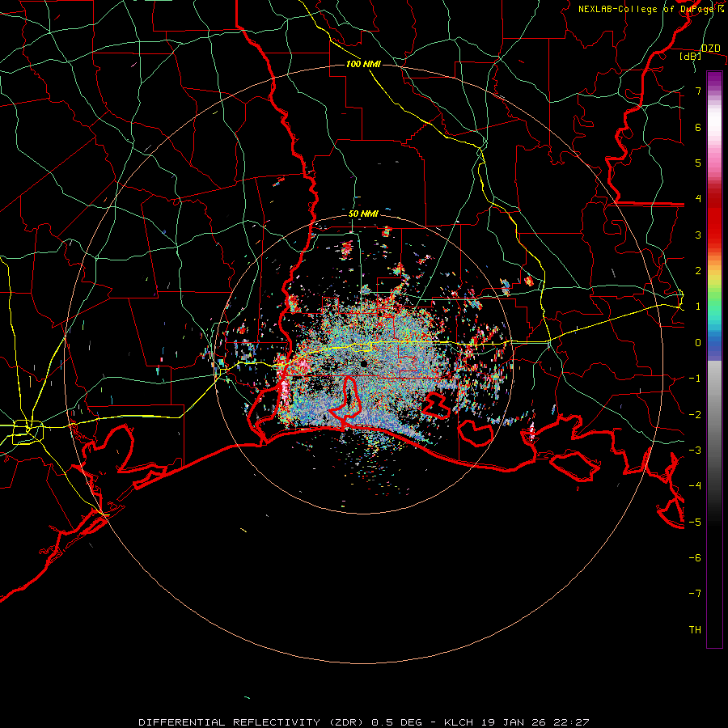Click the -5 value on color scale
Viewport: 728px width, 728px height.
pyautogui.click(x=695, y=523)
